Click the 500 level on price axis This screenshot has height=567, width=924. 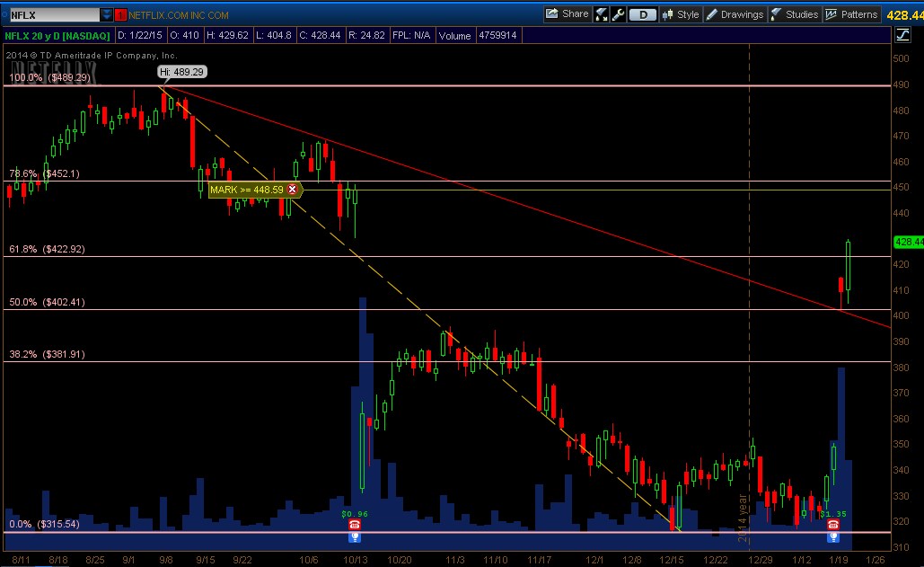pyautogui.click(x=901, y=58)
